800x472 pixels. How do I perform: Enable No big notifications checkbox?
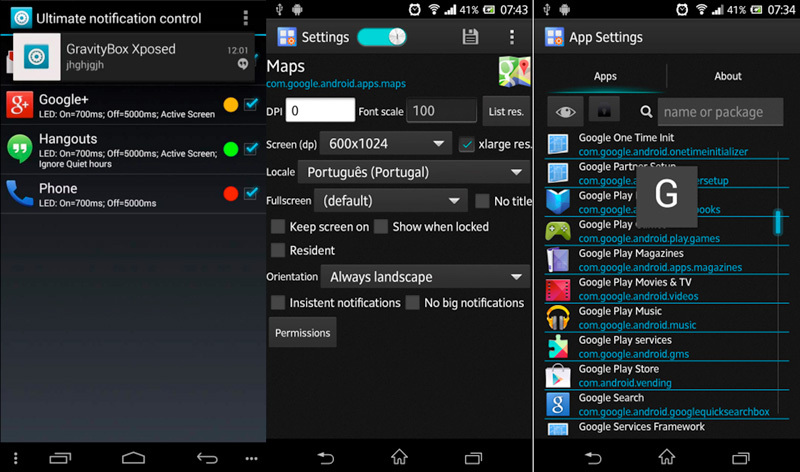click(x=413, y=303)
